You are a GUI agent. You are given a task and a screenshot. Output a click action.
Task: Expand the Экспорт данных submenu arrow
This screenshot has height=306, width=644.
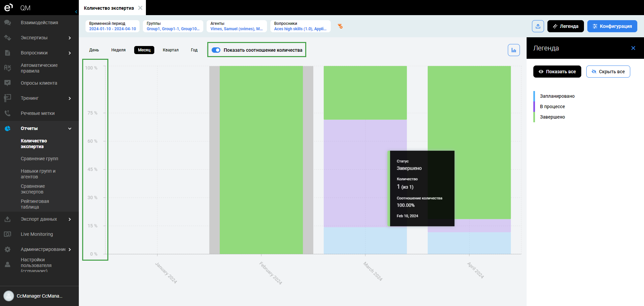click(70, 219)
